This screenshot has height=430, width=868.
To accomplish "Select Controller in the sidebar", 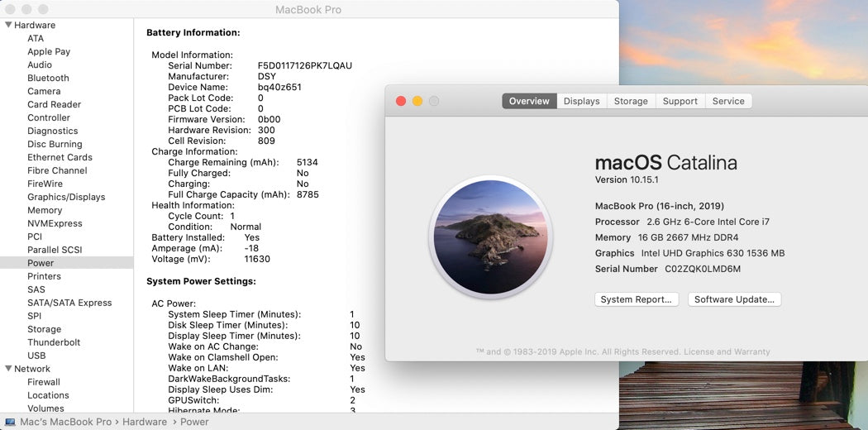I will pyautogui.click(x=49, y=118).
